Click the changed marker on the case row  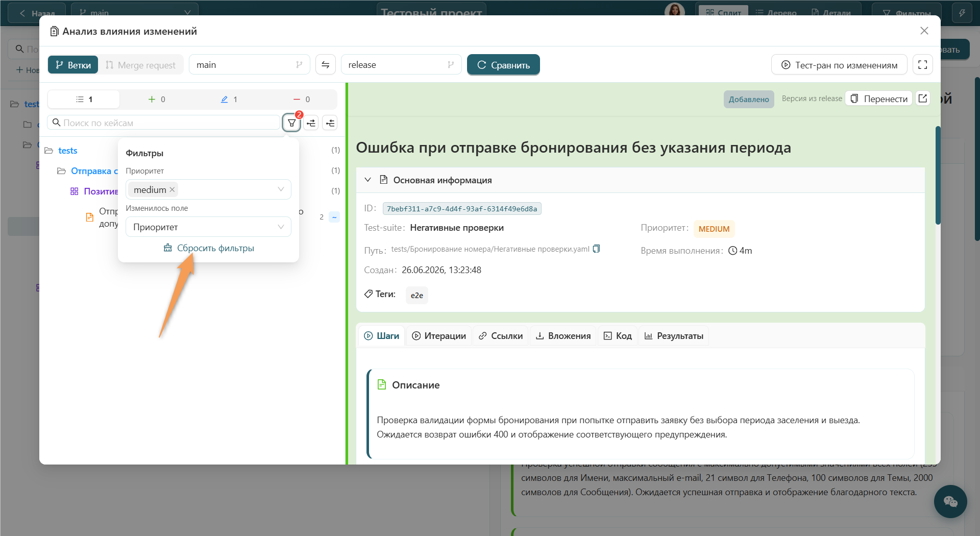pos(334,217)
